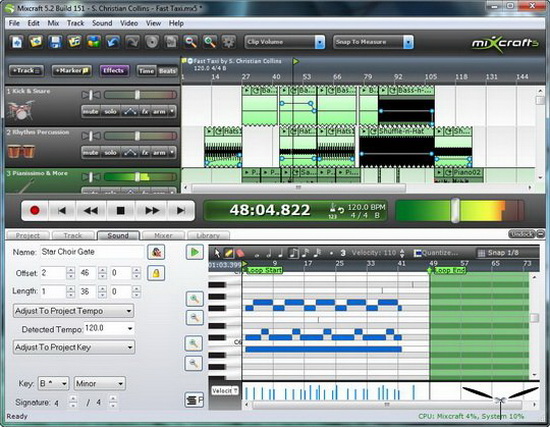Click the Open Project folder icon

coord(36,42)
